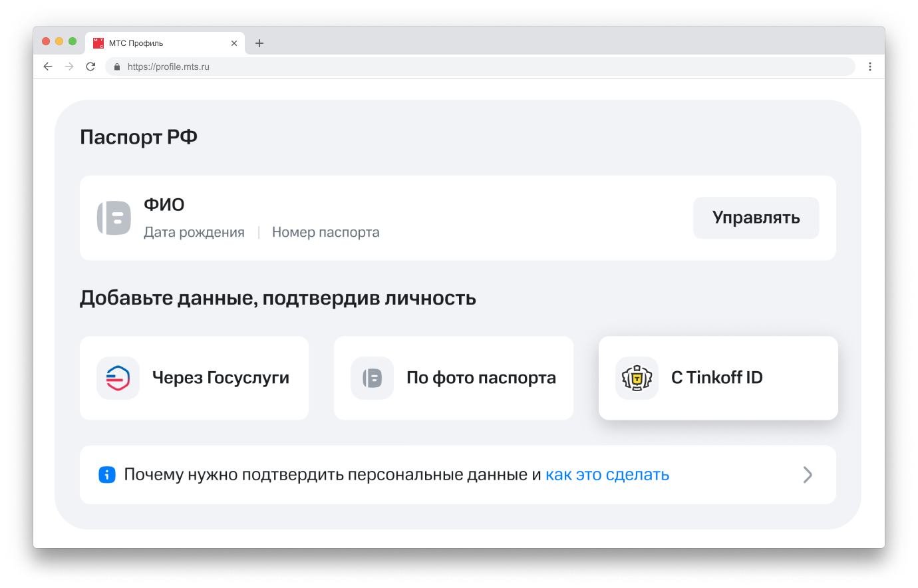Choose По фото паспорта option
The height and width of the screenshot is (588, 918).
tap(454, 378)
